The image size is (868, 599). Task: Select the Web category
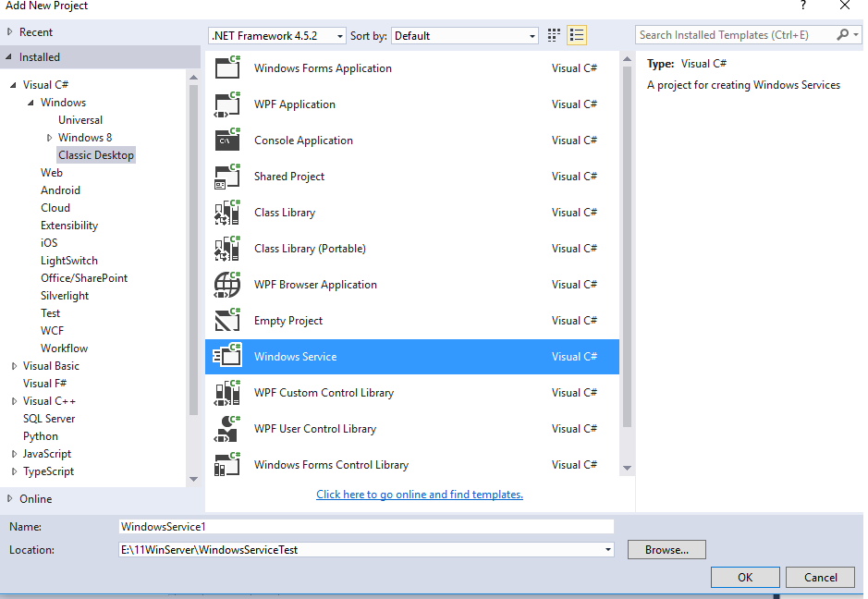[52, 173]
